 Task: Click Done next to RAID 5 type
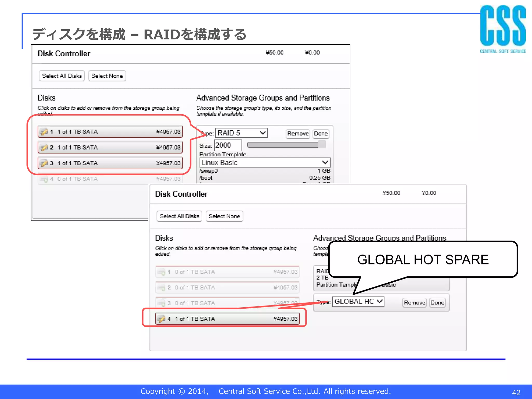[321, 134]
